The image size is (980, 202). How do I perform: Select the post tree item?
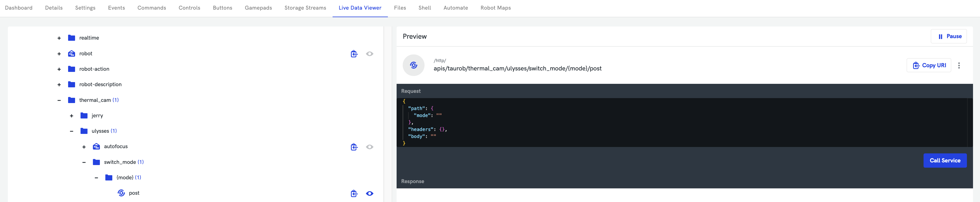pyautogui.click(x=134, y=193)
